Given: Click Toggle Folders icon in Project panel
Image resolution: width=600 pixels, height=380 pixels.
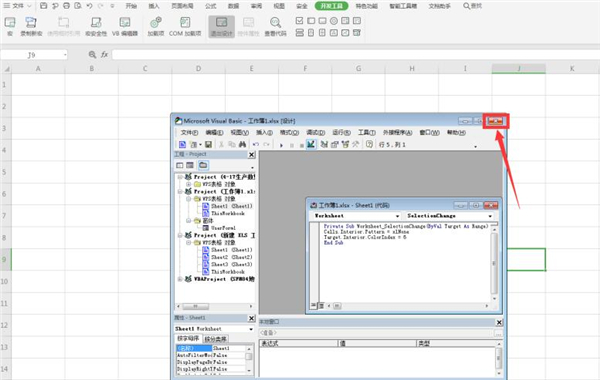Looking at the screenshot, I should coord(203,165).
